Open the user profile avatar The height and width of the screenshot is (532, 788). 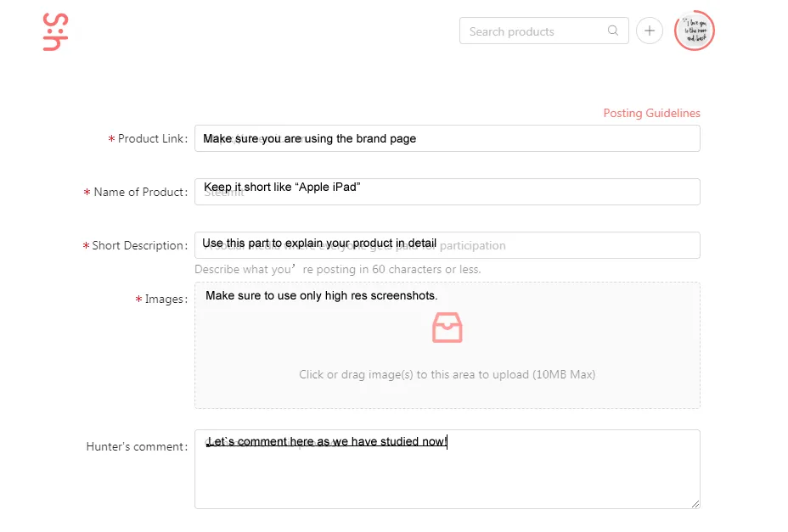point(694,31)
